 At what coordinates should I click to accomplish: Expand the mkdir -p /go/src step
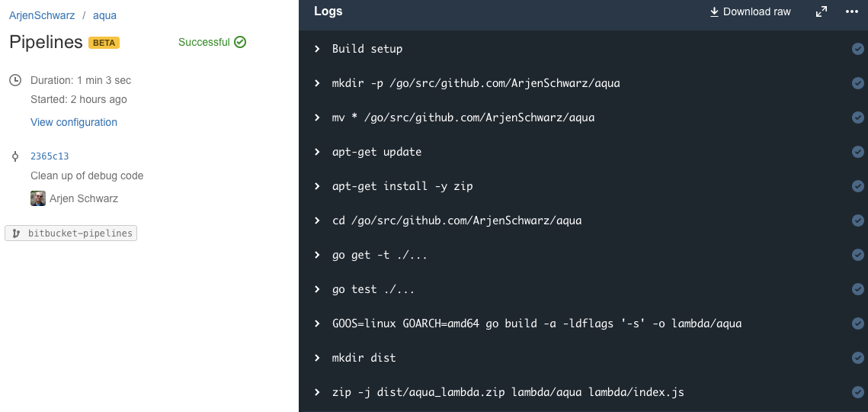pyautogui.click(x=317, y=83)
